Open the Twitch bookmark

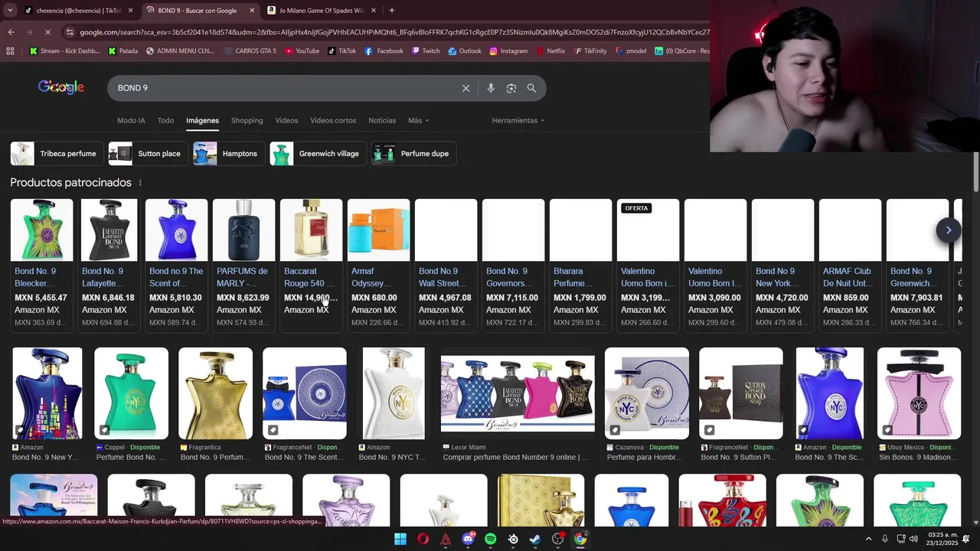click(x=425, y=51)
